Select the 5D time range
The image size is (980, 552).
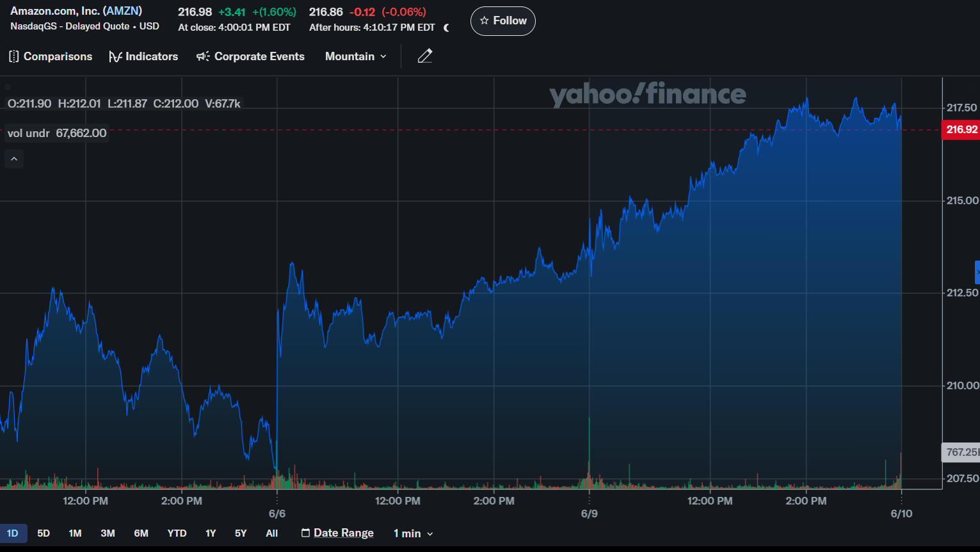(x=44, y=533)
